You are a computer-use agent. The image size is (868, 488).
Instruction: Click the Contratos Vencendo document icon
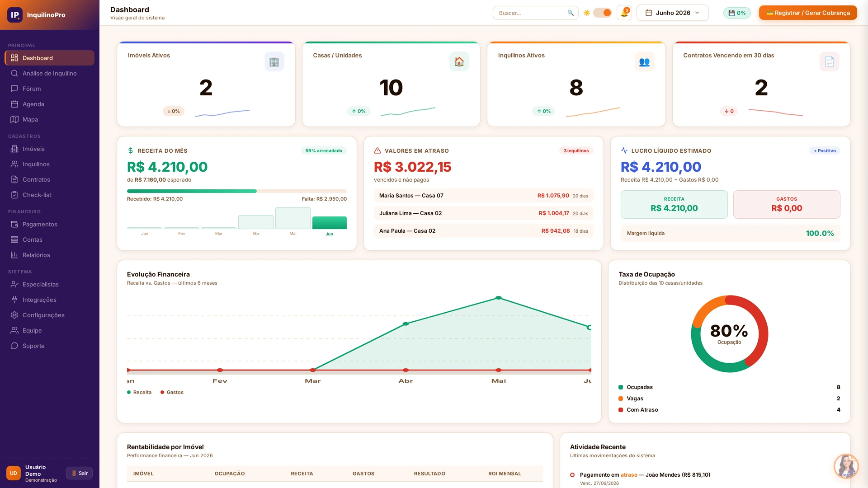click(829, 61)
